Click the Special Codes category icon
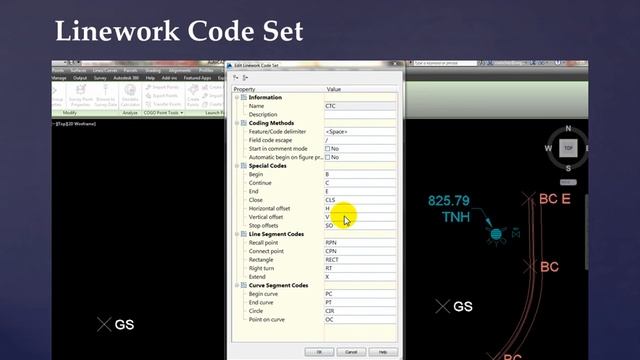 point(244,166)
